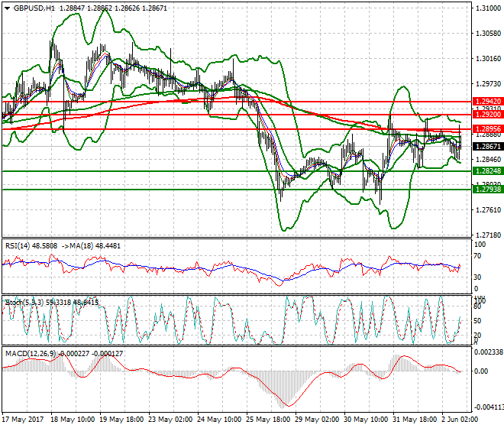This screenshot has height=428, width=504.
Task: Click the 18 May 10:00 time label
Action: click(x=73, y=420)
